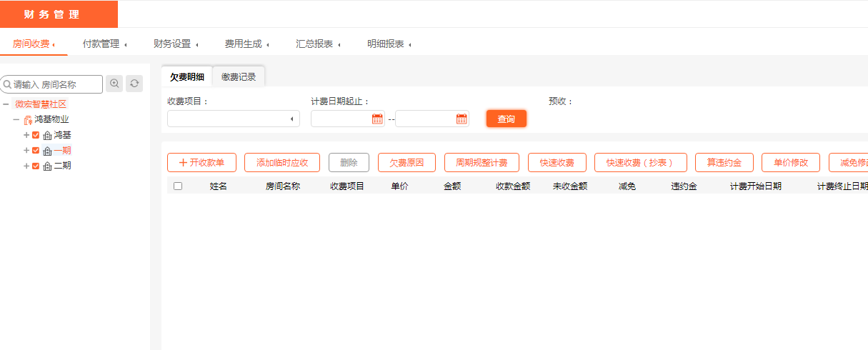This screenshot has width=868, height=350.
Task: Collapse the 微宏智慧社区 tree node
Action: click(6, 104)
